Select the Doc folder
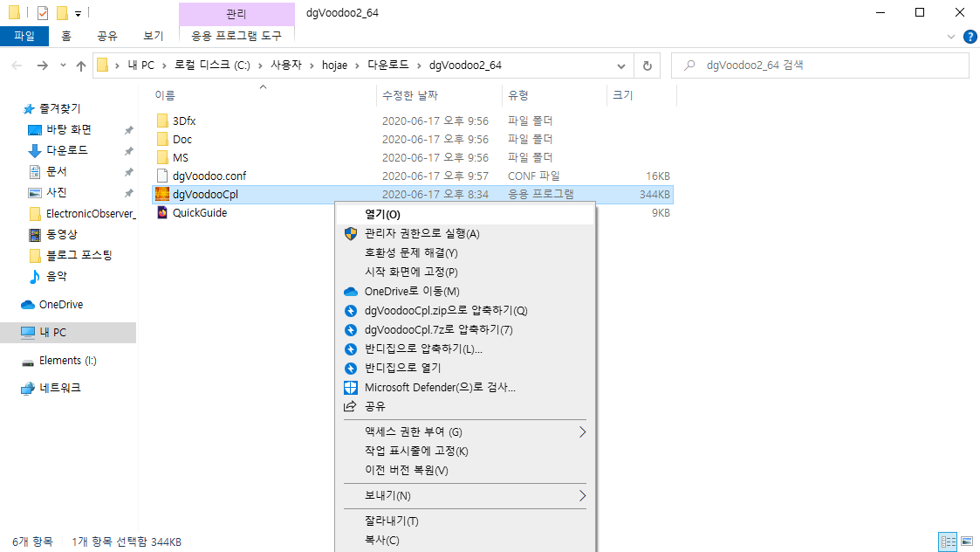This screenshot has height=552, width=980. (182, 139)
